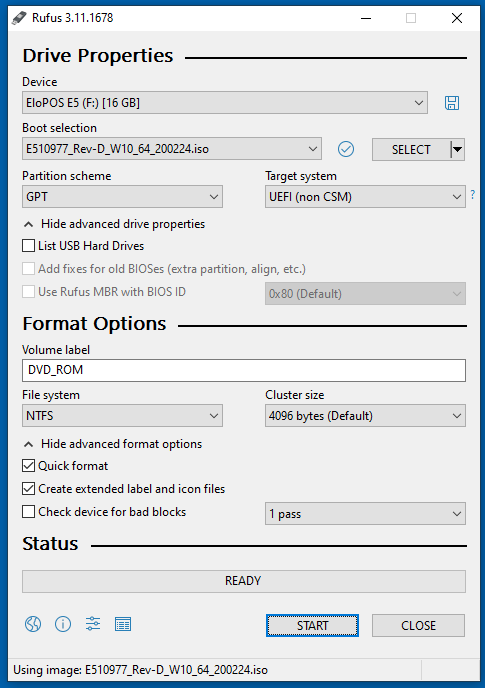Open the Device dropdown showing EloPOS E5
Viewport: 485px width, 688px height.
(x=225, y=103)
